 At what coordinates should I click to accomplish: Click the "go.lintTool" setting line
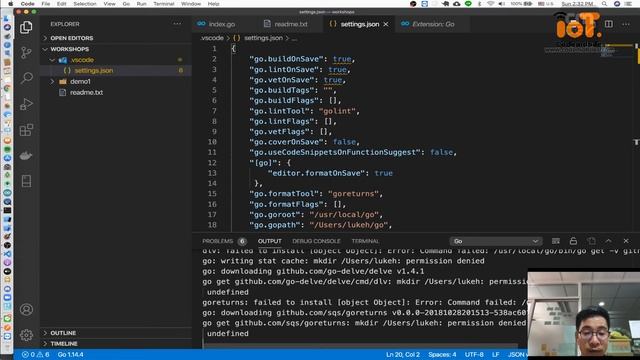point(304,111)
